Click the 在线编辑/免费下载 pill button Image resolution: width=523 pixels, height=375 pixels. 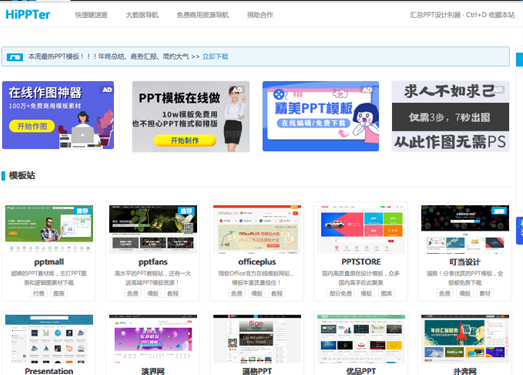pyautogui.click(x=314, y=123)
